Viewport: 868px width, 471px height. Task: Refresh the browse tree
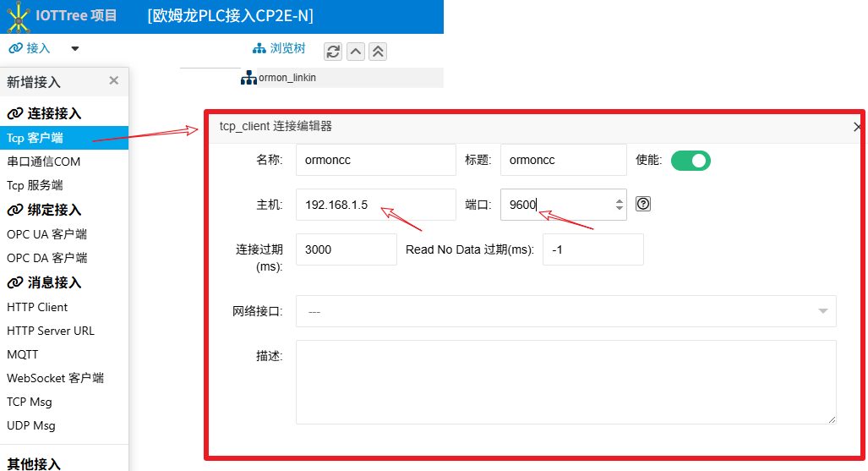point(333,52)
